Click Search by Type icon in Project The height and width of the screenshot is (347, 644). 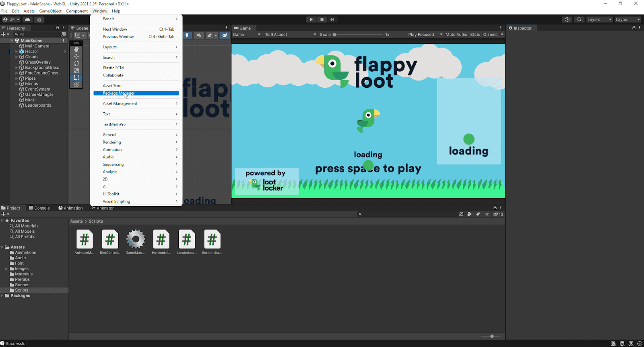coord(469,214)
